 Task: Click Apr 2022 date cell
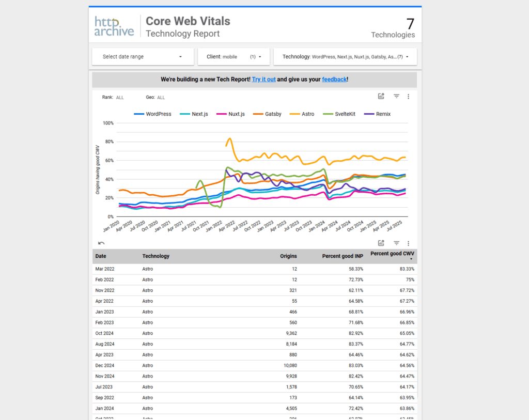click(x=104, y=301)
